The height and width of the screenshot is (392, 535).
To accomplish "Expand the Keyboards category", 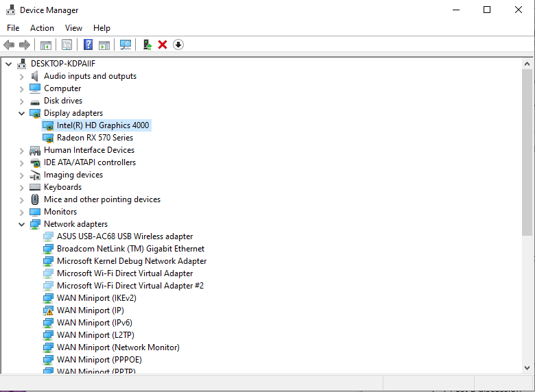I will coord(21,188).
